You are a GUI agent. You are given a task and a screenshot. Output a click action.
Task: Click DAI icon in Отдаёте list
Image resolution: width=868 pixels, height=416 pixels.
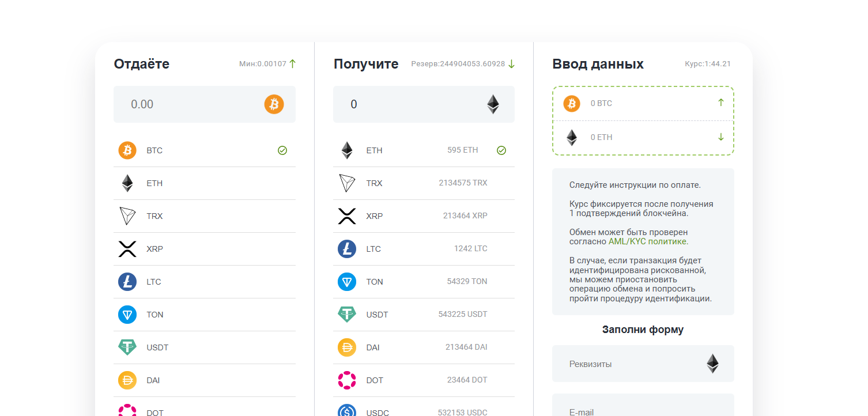(127, 380)
